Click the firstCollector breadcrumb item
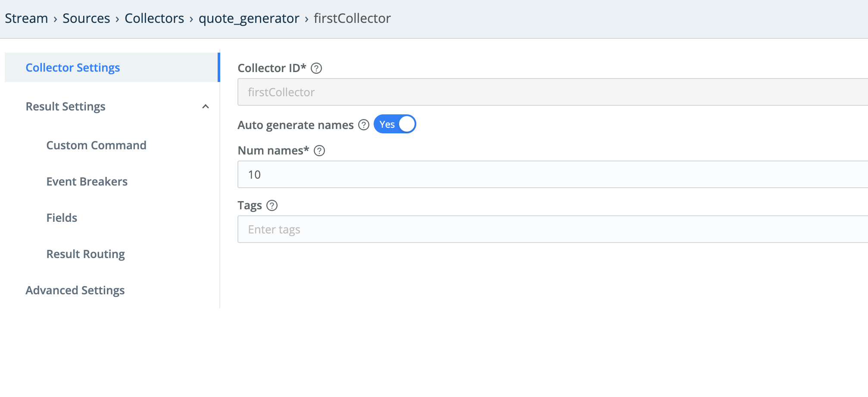The width and height of the screenshot is (868, 397). point(351,18)
